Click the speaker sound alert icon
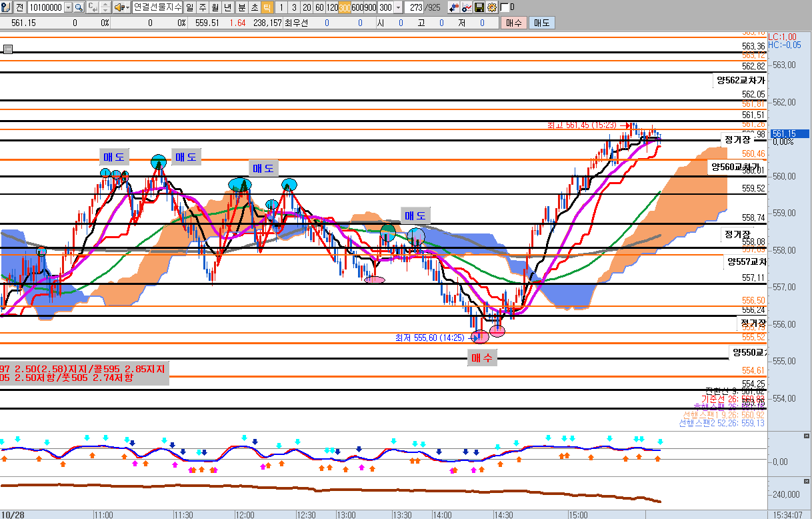 click(x=119, y=7)
